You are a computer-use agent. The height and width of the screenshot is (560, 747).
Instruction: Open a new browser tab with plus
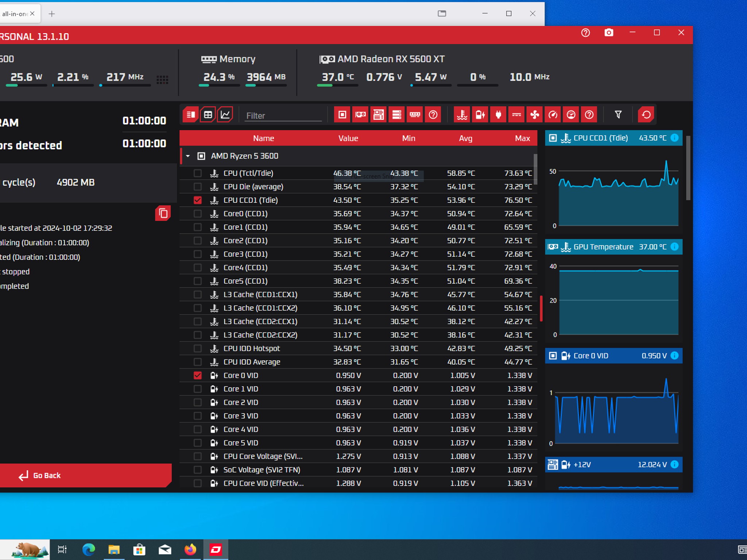(x=52, y=14)
